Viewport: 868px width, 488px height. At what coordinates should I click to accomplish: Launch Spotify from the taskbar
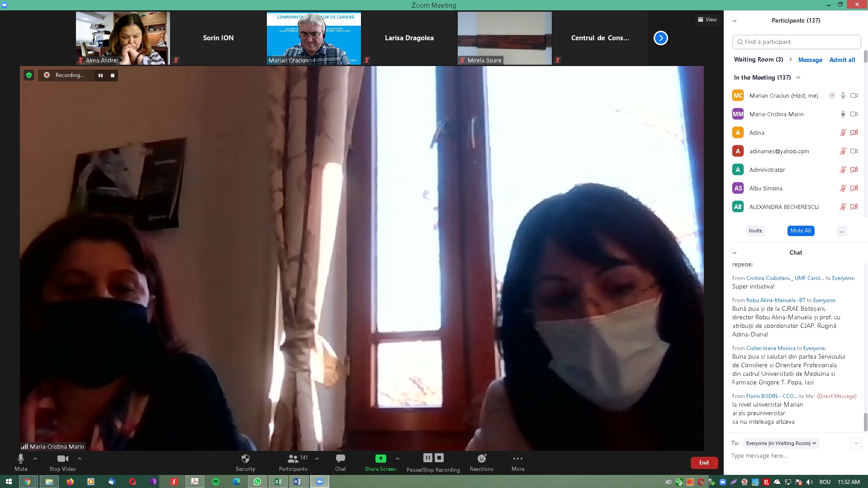216,482
